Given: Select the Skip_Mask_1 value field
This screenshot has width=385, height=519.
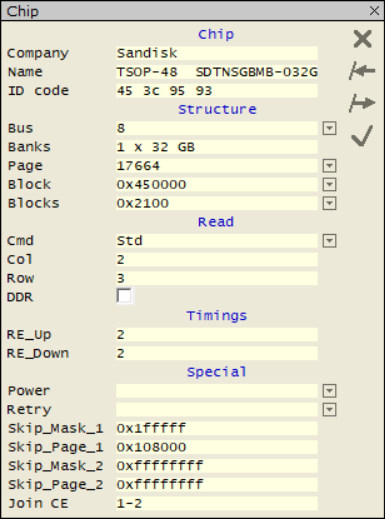Looking at the screenshot, I should tap(217, 428).
